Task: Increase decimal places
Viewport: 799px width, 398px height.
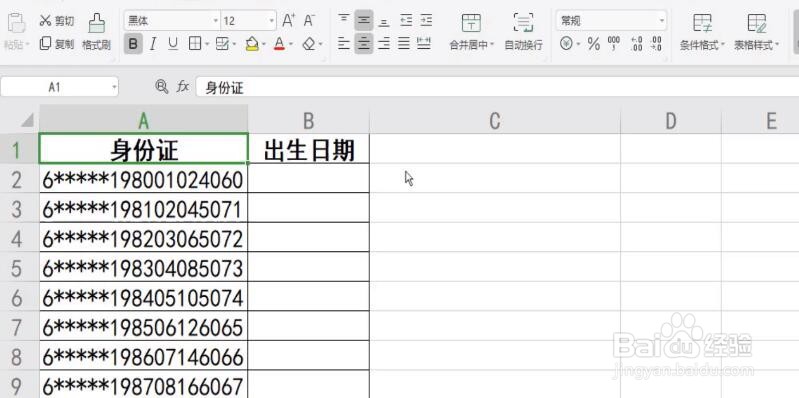Action: tap(636, 44)
